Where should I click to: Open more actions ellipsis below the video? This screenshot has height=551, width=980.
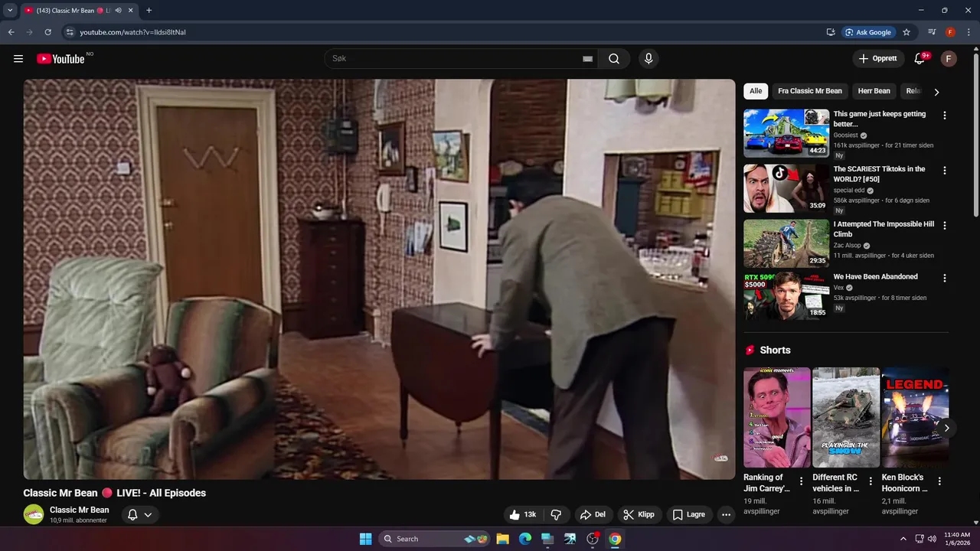727,515
